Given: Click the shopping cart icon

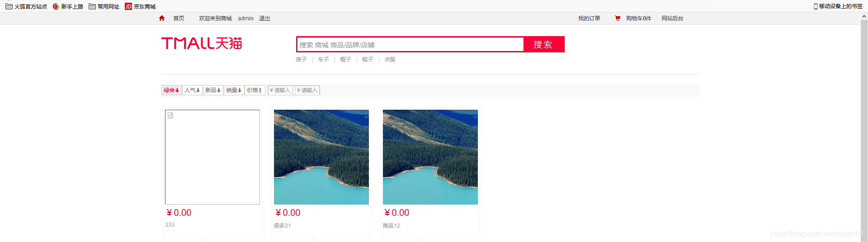Looking at the screenshot, I should pos(618,19).
